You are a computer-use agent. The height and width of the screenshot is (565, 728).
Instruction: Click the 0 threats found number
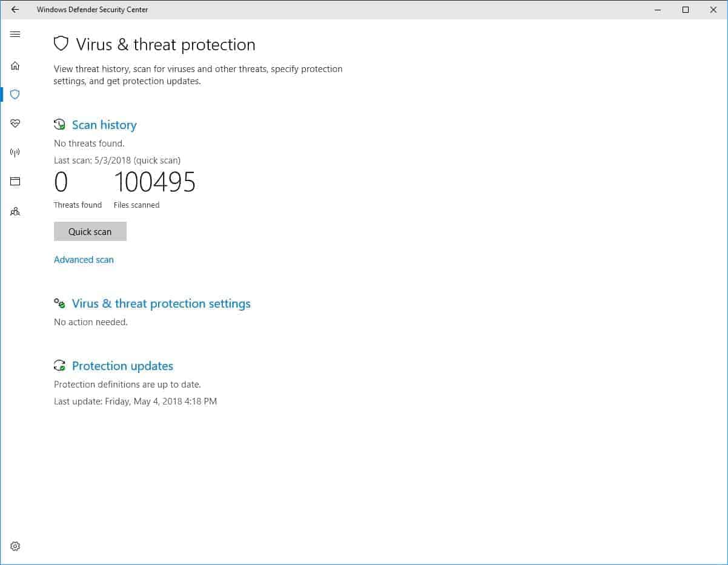pyautogui.click(x=61, y=182)
